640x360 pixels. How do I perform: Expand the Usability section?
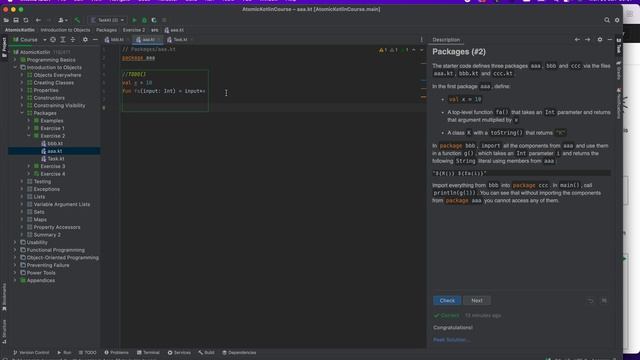pyautogui.click(x=16, y=242)
